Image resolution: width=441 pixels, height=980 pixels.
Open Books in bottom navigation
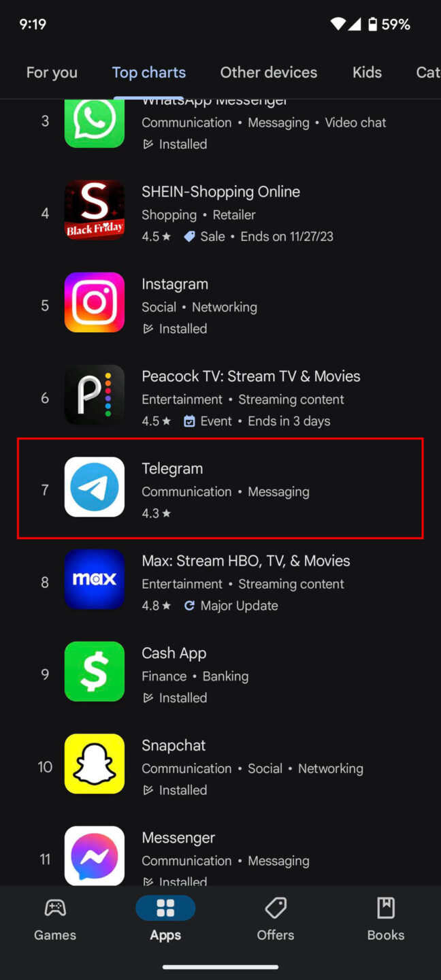[x=386, y=919]
